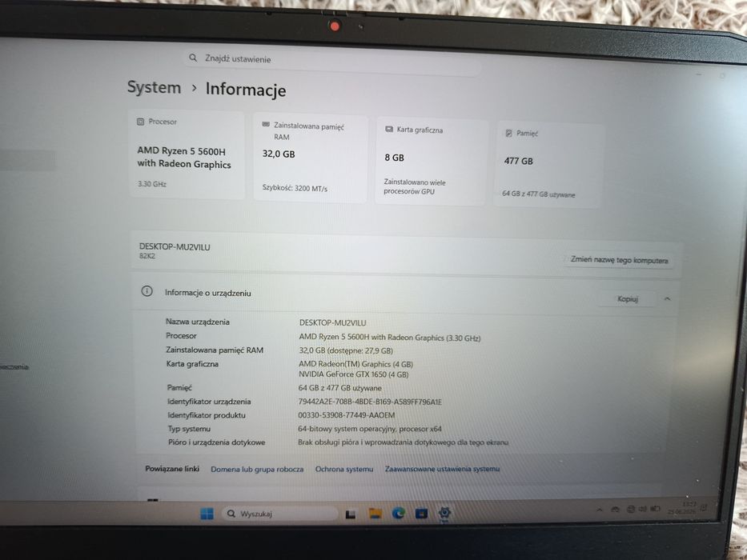The width and height of the screenshot is (747, 560).
Task: Select the device ID 79442A2E value
Action: (370, 402)
